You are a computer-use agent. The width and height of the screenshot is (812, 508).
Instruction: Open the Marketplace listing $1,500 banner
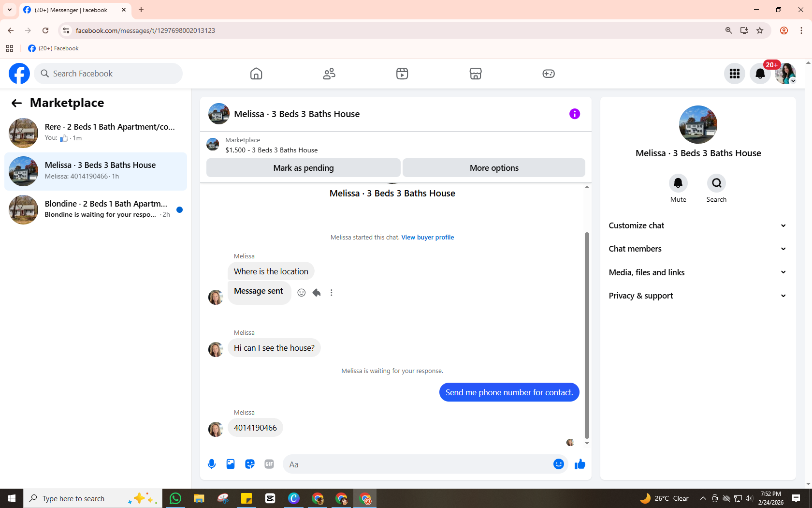click(395, 145)
